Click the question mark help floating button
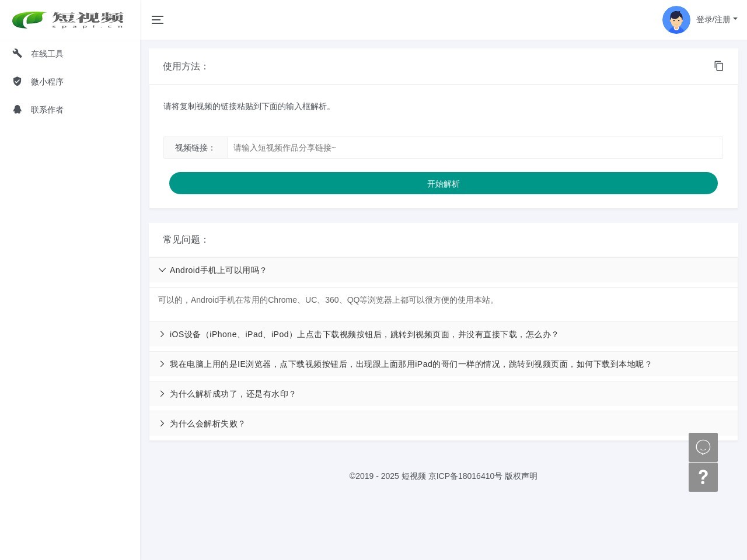 (703, 477)
